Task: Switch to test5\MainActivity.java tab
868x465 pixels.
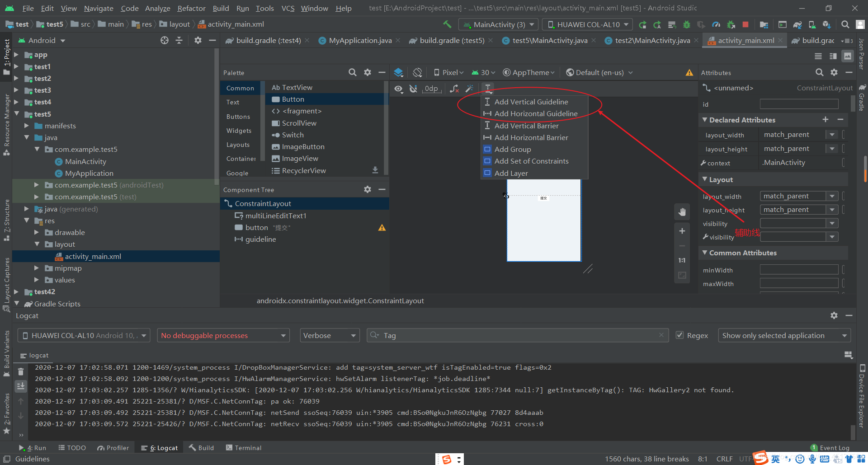Action: click(x=549, y=40)
